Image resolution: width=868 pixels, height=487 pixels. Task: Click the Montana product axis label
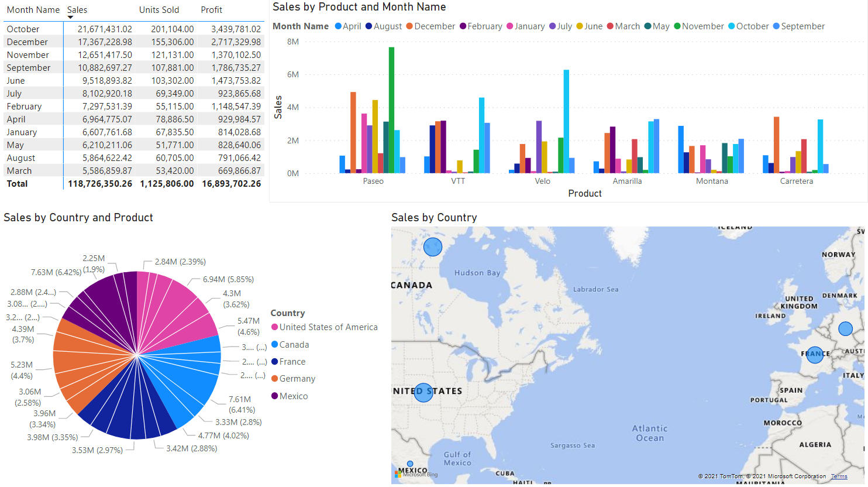pyautogui.click(x=712, y=181)
